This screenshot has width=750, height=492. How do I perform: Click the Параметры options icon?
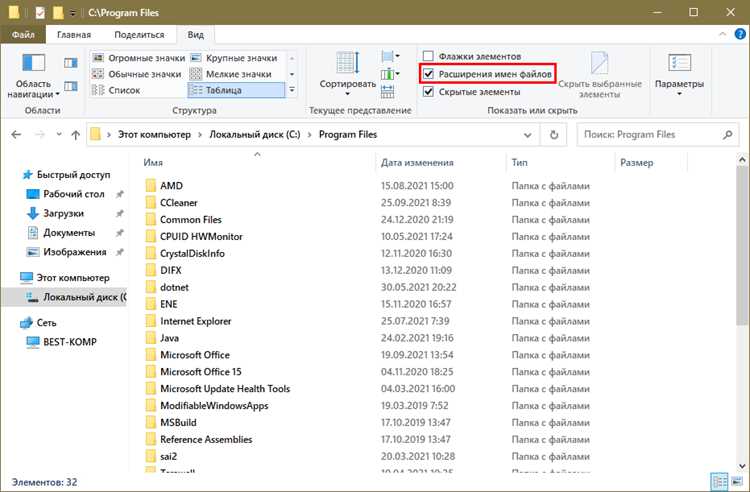pyautogui.click(x=679, y=63)
